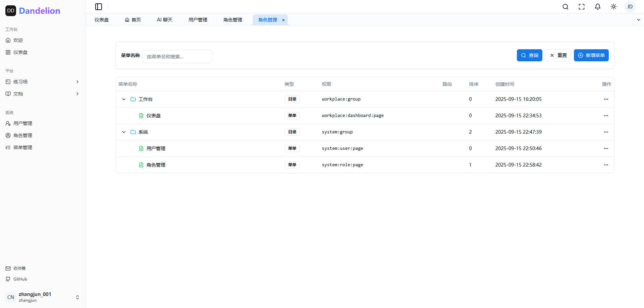Toggle light/dark theme sun icon
Screen dimensions: 644x308
[614, 7]
